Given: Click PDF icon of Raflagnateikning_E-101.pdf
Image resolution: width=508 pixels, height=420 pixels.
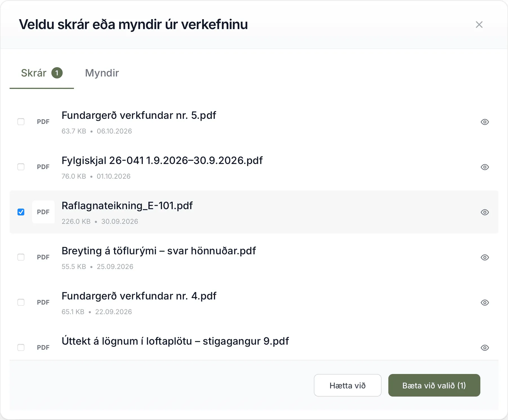Looking at the screenshot, I should pyautogui.click(x=43, y=212).
